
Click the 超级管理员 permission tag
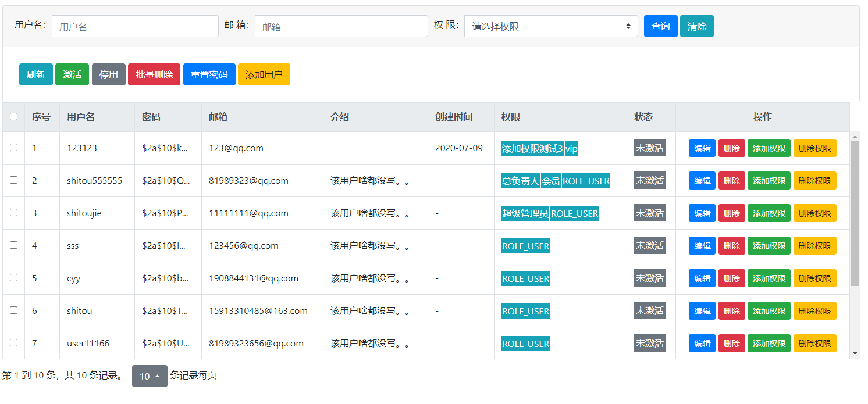point(525,213)
